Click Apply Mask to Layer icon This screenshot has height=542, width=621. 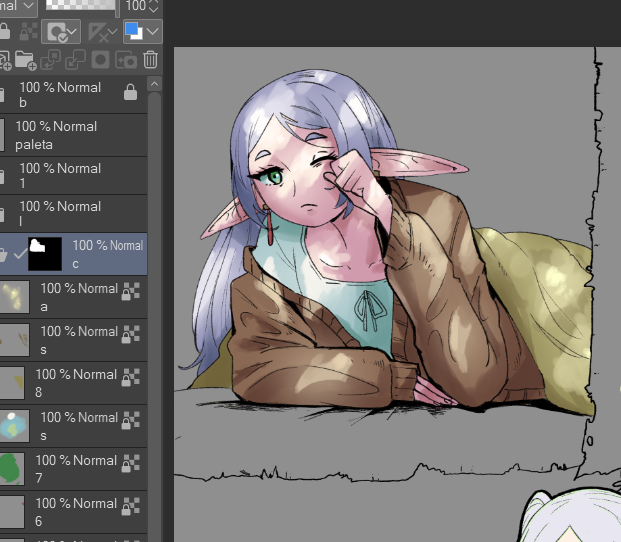tap(126, 61)
